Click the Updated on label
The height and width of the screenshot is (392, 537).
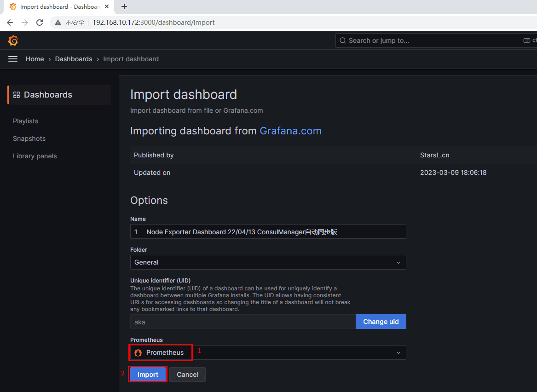(x=152, y=173)
